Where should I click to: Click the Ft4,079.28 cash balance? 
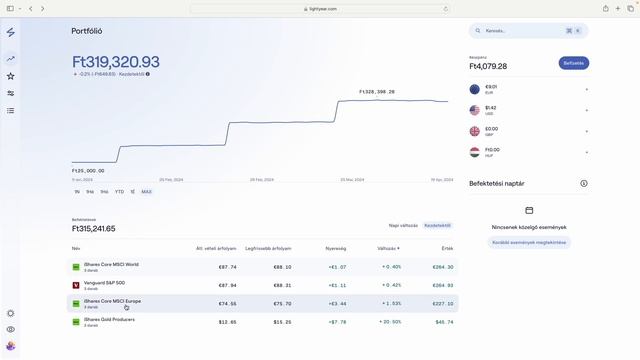pyautogui.click(x=488, y=67)
